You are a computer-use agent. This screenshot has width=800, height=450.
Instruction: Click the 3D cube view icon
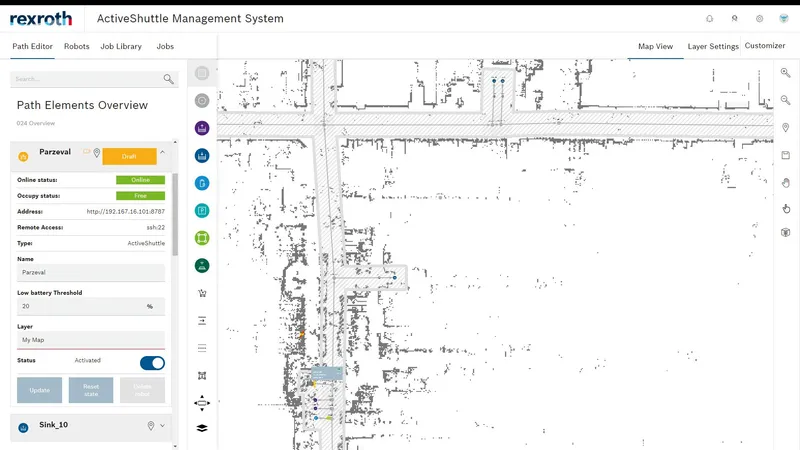click(786, 233)
